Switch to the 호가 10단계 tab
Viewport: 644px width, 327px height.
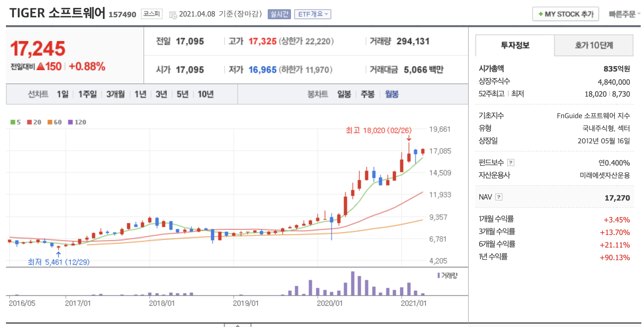point(594,45)
